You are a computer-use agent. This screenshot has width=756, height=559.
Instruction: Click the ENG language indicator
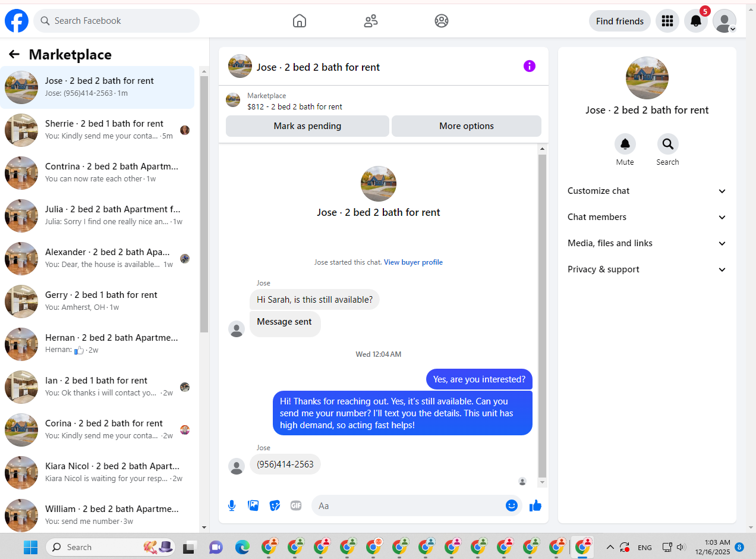coord(645,548)
